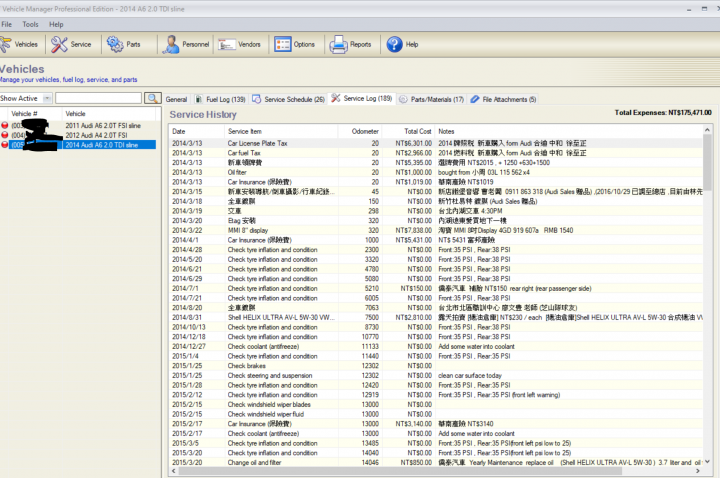Screen dimensions: 720x478
Task: Sort by the Service Item column header
Action: 281,131
